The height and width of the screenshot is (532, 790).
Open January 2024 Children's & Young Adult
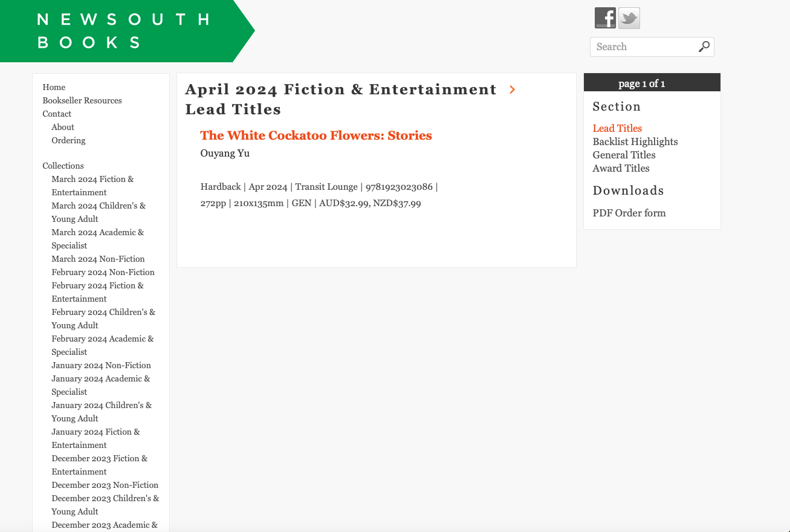[x=102, y=412]
